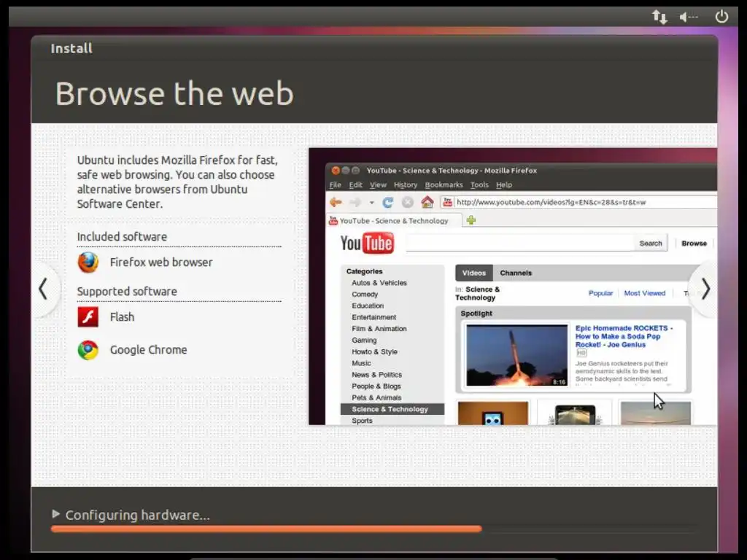Open the Film & Animation category

[379, 329]
